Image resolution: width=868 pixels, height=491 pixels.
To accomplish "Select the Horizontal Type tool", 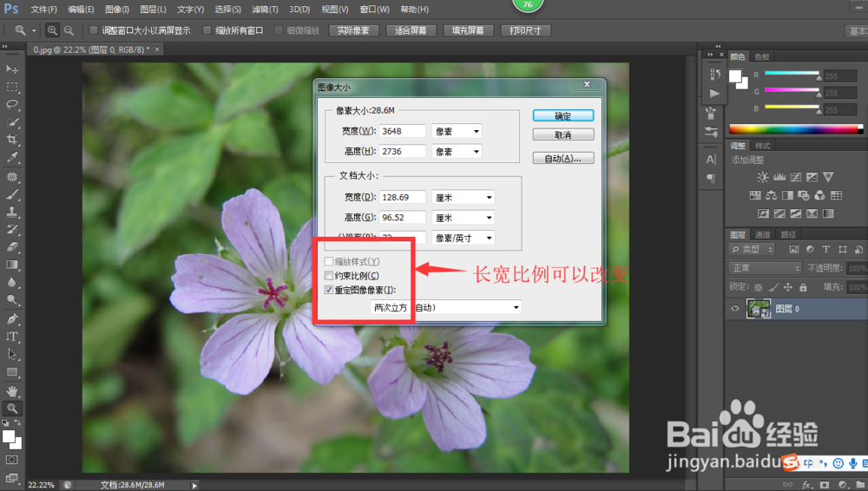I will click(12, 337).
